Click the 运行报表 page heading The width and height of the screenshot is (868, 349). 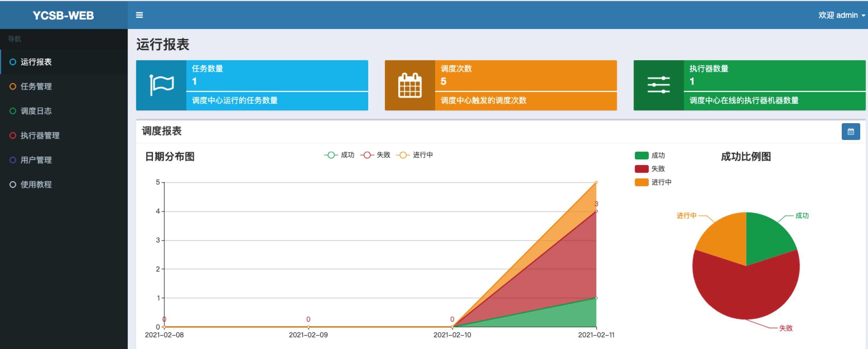tap(163, 45)
